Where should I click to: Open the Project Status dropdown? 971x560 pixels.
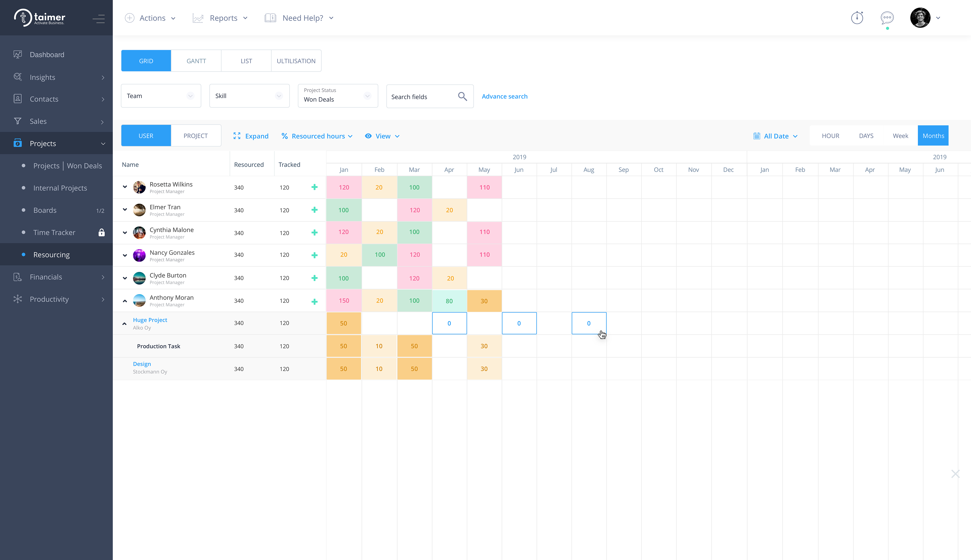[x=338, y=96]
